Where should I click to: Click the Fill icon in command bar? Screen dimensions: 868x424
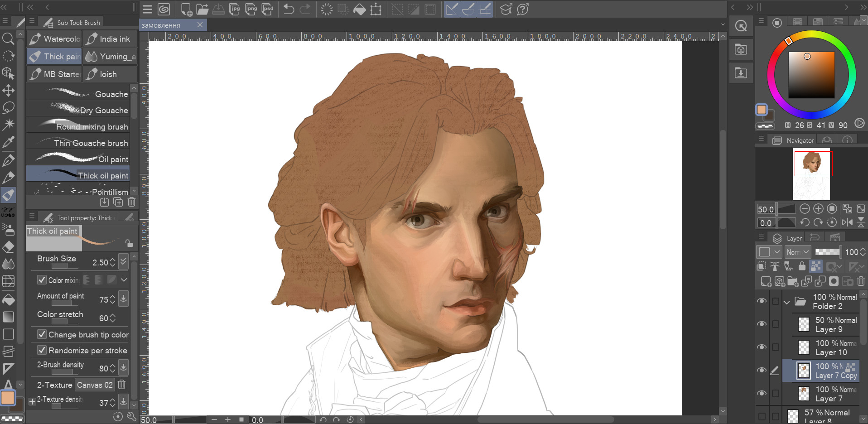point(359,9)
